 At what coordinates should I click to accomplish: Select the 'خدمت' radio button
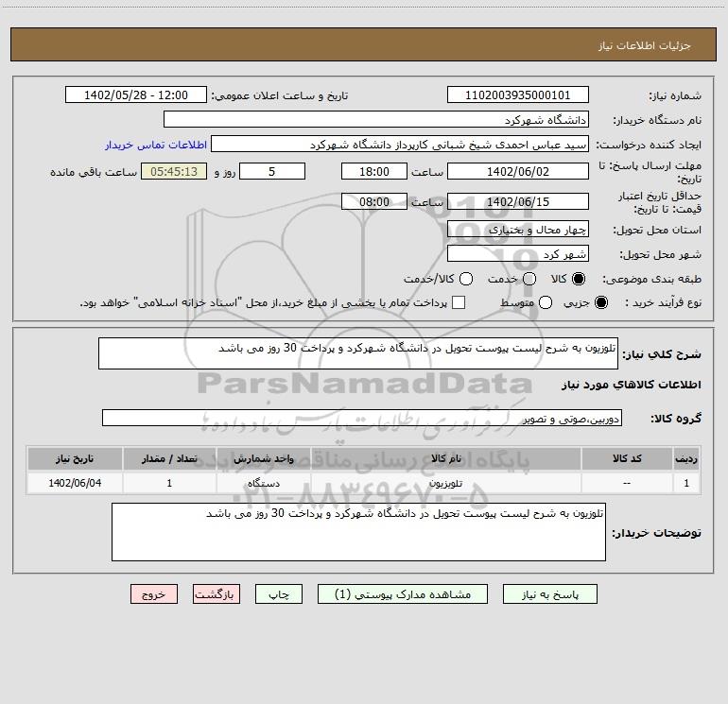529,279
